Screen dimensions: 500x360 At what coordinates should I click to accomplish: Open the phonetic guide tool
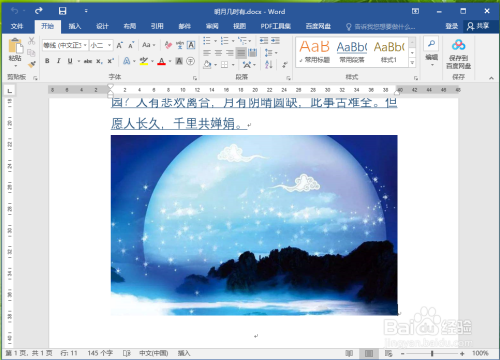[180, 45]
